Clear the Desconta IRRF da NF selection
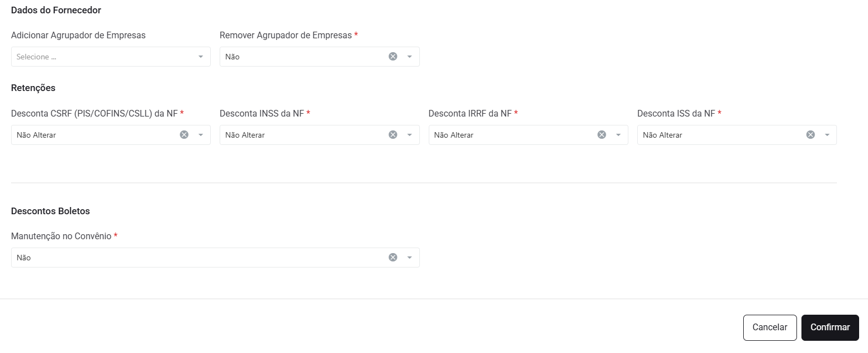The image size is (868, 353). click(602, 135)
